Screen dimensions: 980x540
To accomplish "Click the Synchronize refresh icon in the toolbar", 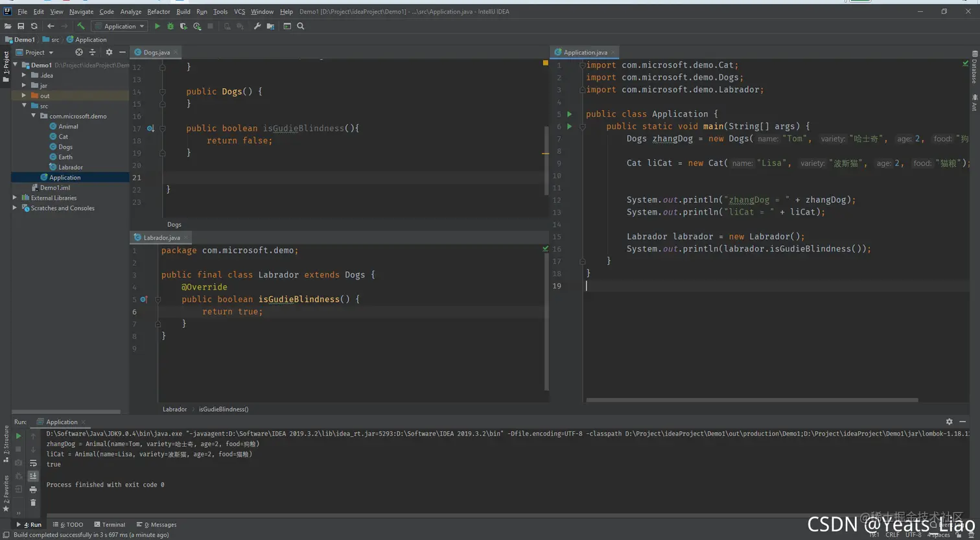I will 34,27.
